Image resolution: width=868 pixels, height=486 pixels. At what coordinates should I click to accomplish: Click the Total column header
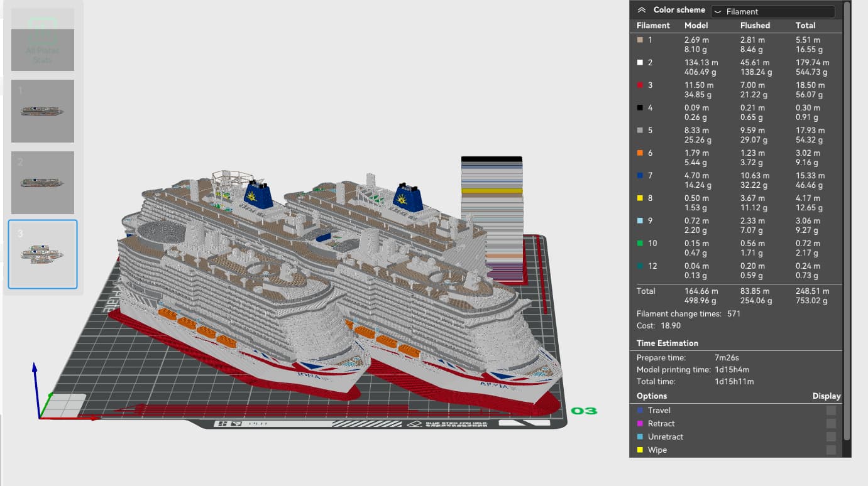pyautogui.click(x=806, y=25)
